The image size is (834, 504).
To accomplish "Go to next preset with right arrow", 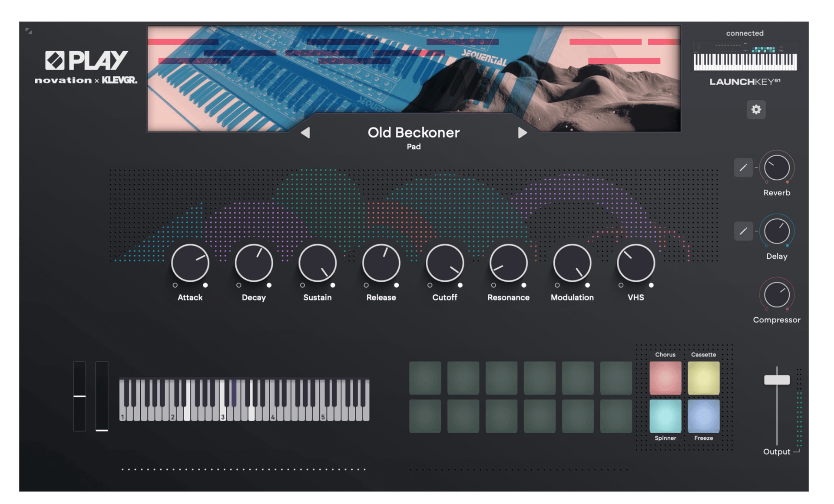I will click(522, 133).
